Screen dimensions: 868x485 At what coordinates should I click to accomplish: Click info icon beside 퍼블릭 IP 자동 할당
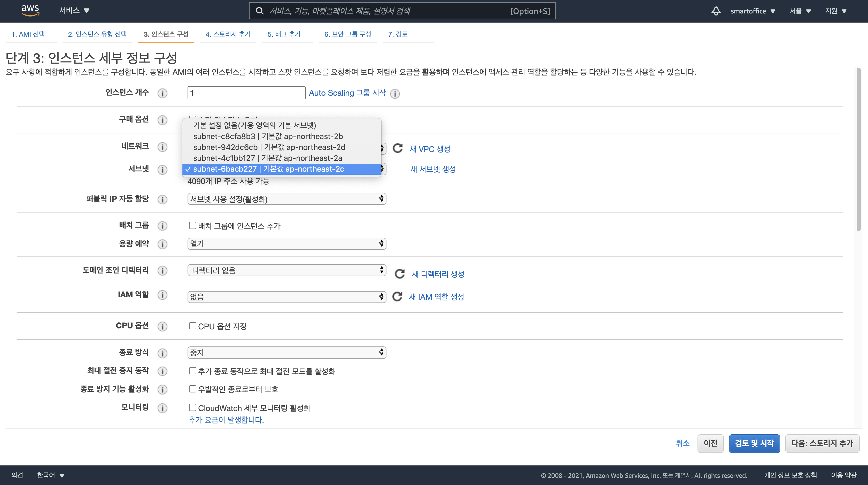point(162,199)
